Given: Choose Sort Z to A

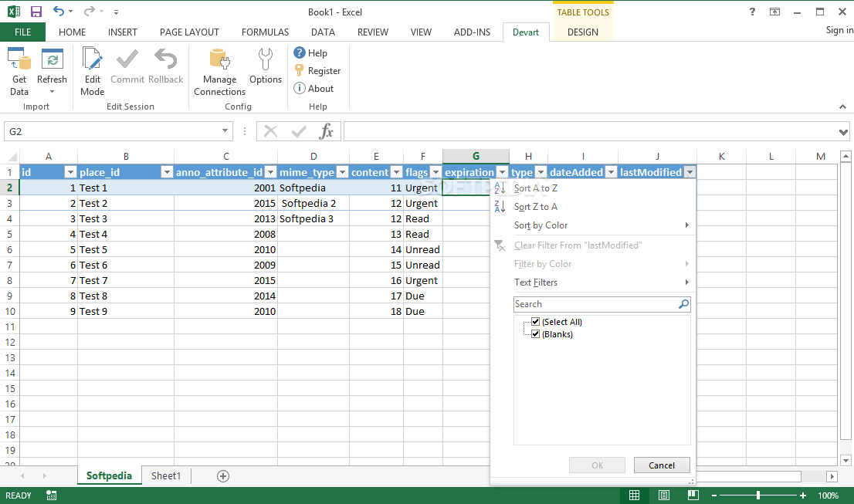Looking at the screenshot, I should pos(535,206).
